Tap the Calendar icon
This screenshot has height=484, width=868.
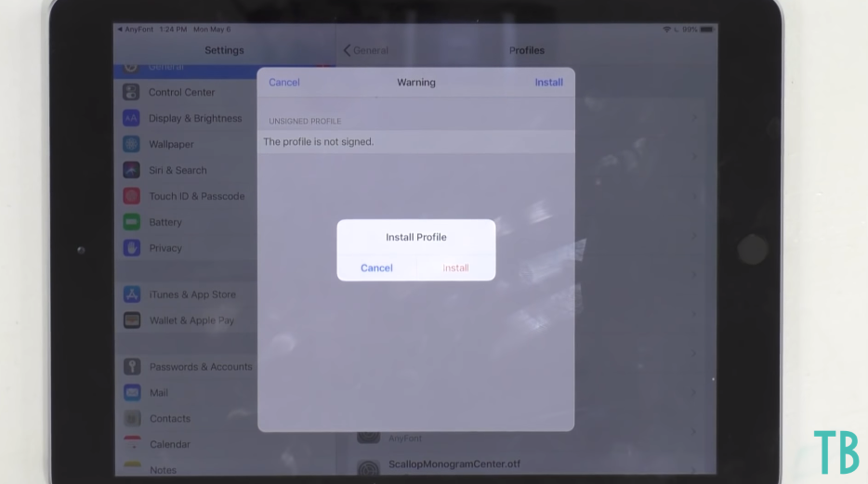[x=132, y=444]
